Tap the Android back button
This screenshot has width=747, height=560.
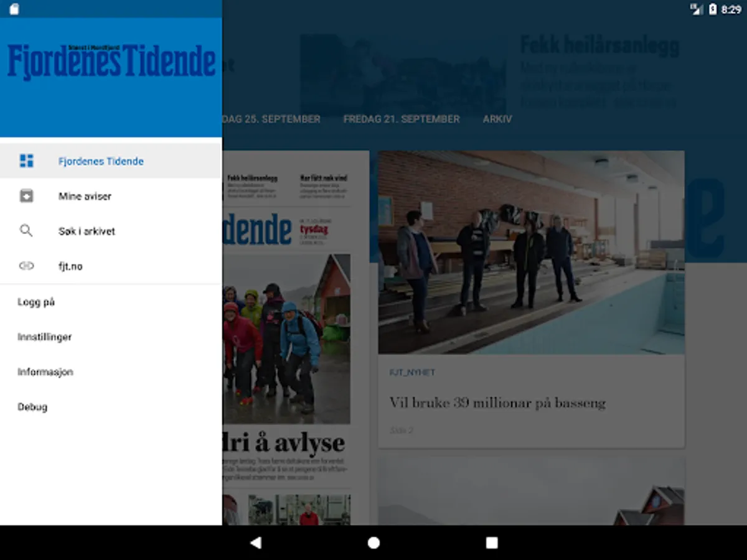pyautogui.click(x=255, y=543)
